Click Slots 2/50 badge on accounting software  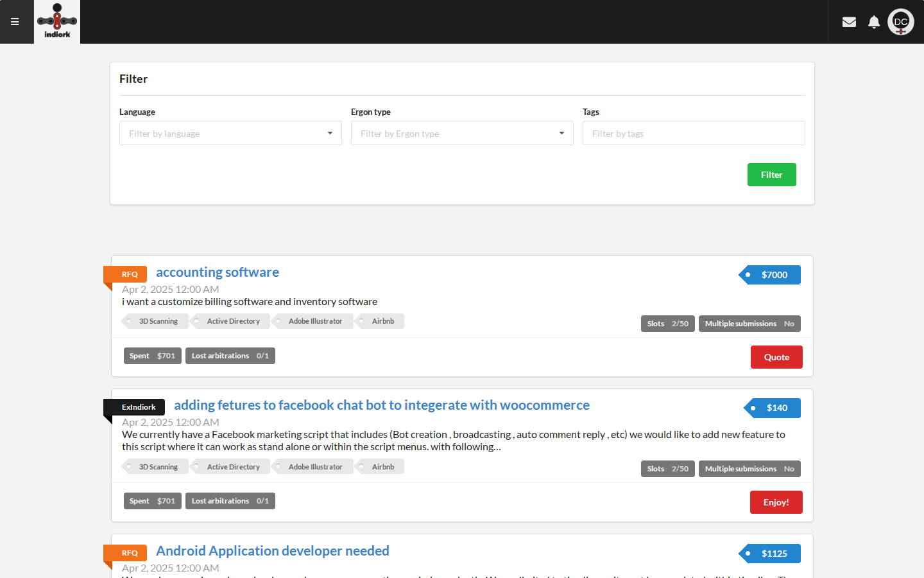[x=668, y=324]
